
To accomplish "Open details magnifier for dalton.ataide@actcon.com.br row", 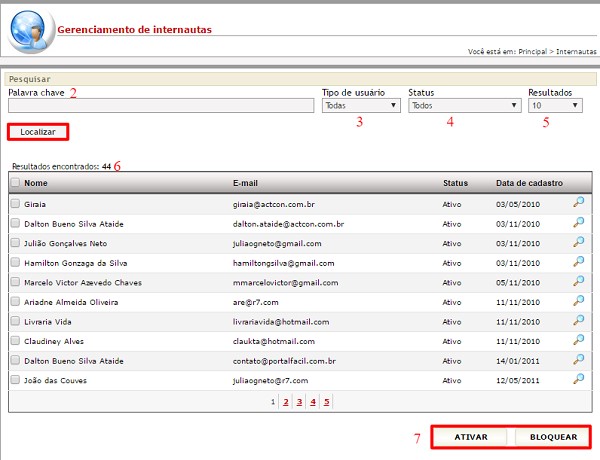I will tap(579, 222).
